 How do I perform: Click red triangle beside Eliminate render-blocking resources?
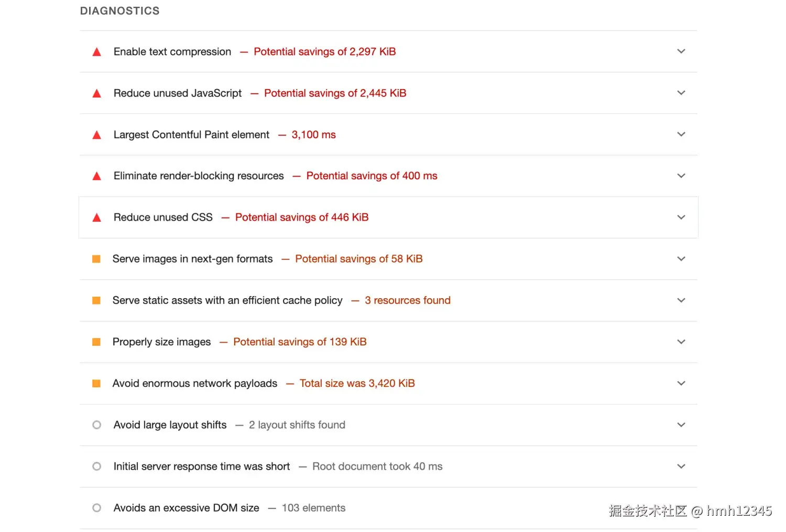[96, 176]
